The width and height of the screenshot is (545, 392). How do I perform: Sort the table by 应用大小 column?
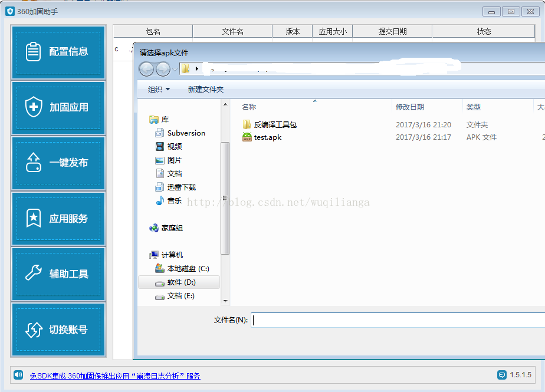point(333,31)
